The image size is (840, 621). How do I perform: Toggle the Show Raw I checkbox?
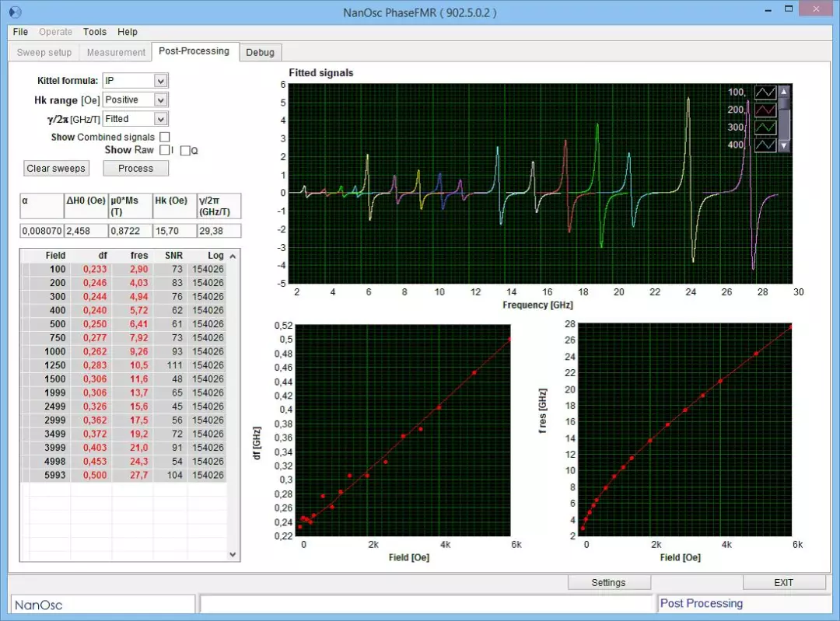click(165, 150)
